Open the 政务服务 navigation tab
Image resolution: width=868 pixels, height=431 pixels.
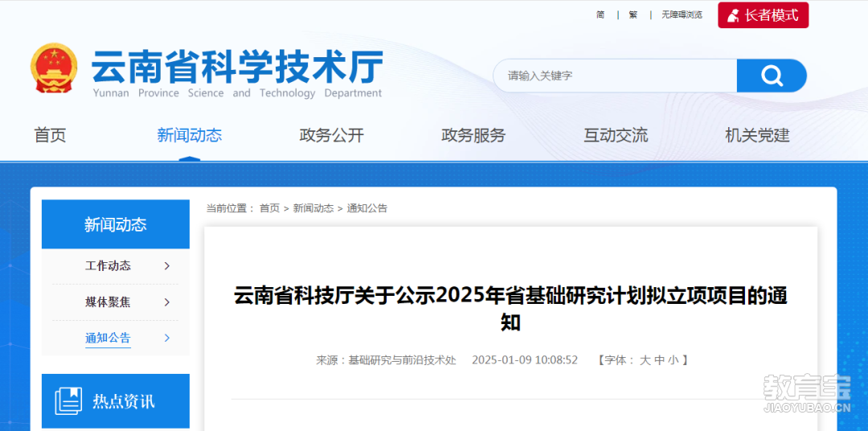tap(473, 134)
